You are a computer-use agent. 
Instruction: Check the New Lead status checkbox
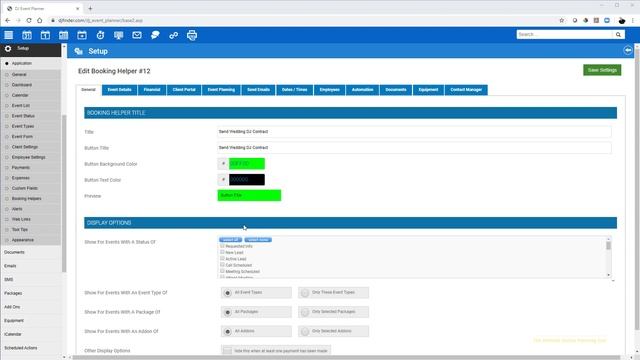tap(222, 252)
